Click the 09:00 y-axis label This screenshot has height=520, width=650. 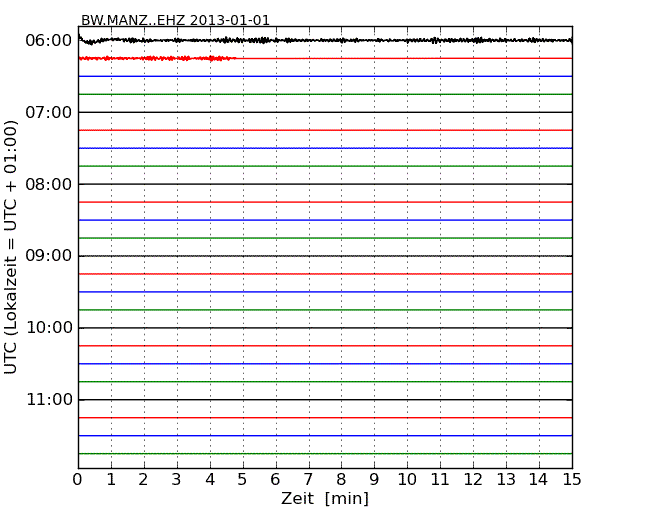(49, 256)
